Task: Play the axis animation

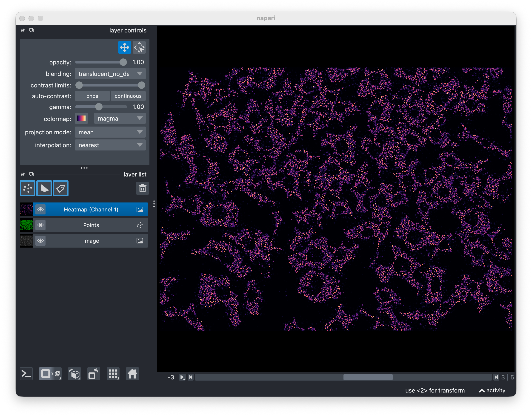Action: coord(182,377)
